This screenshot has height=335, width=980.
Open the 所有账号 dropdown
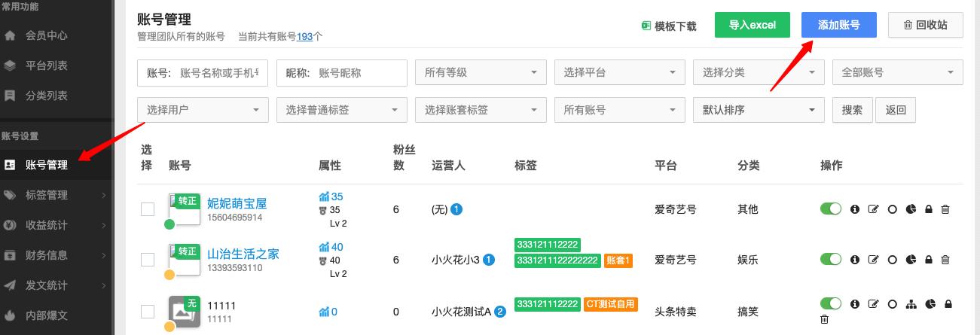[619, 109]
